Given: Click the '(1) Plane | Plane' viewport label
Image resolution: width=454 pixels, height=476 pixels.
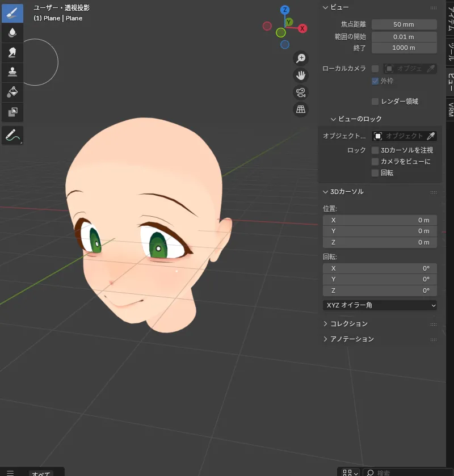Looking at the screenshot, I should (x=58, y=18).
